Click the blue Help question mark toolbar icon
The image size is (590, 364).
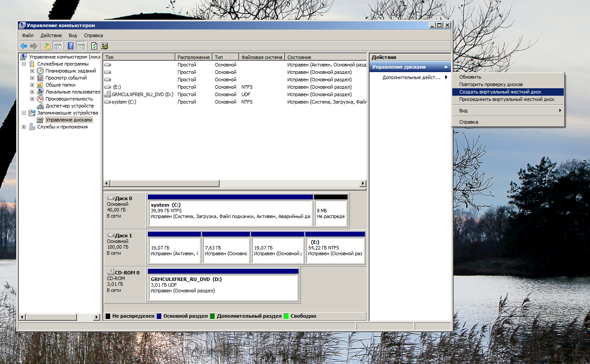[70, 45]
